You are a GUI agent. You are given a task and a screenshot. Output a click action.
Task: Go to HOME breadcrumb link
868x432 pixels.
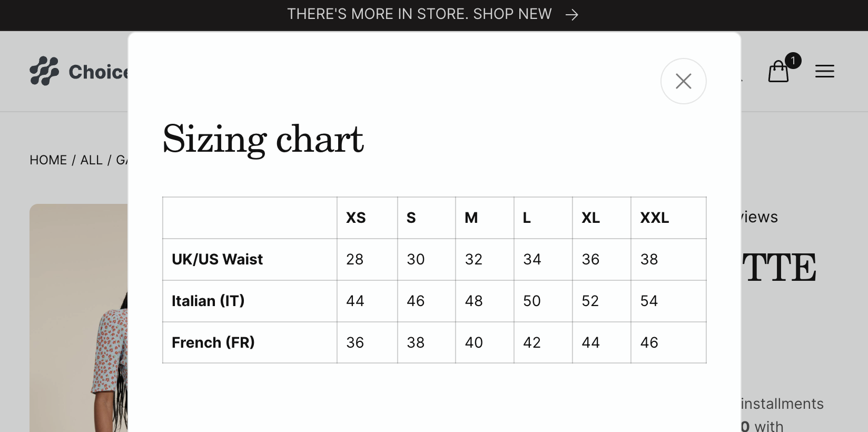pos(48,160)
